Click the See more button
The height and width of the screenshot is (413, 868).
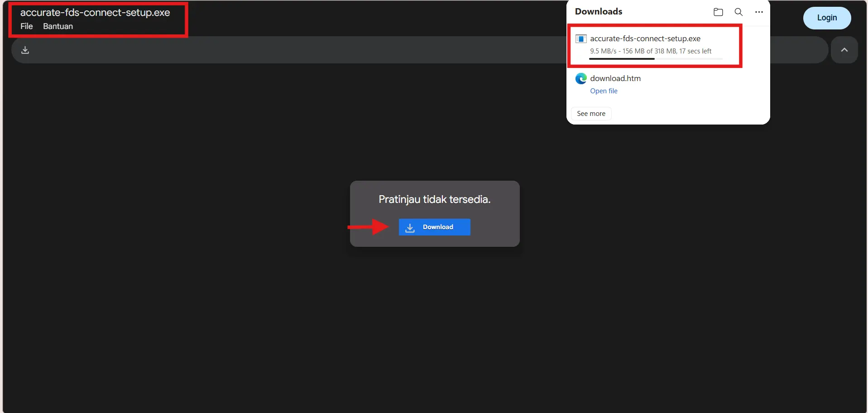(591, 114)
